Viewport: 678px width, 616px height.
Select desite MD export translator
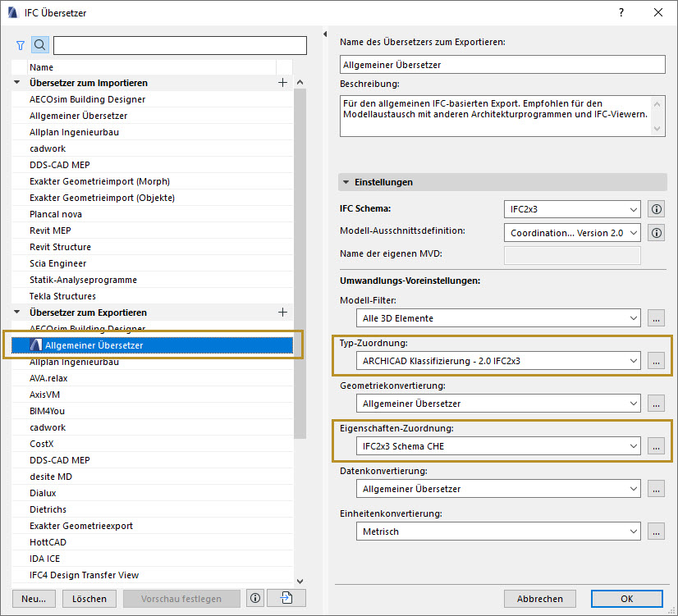pos(153,477)
